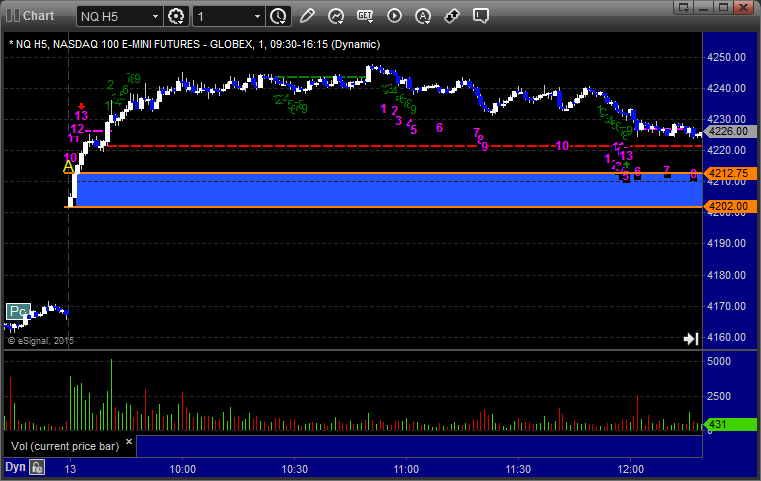The height and width of the screenshot is (481, 761).
Task: Click the Pc previous close marker
Action: coord(18,311)
